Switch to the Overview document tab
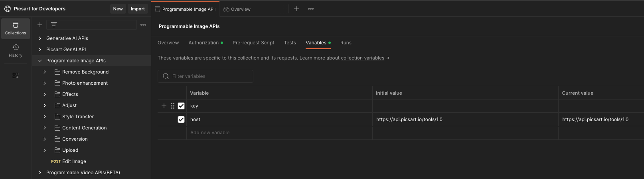644x179 pixels. pos(237,9)
